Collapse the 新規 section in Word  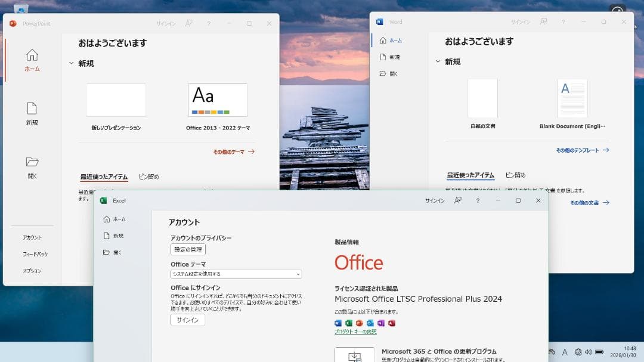(x=438, y=61)
